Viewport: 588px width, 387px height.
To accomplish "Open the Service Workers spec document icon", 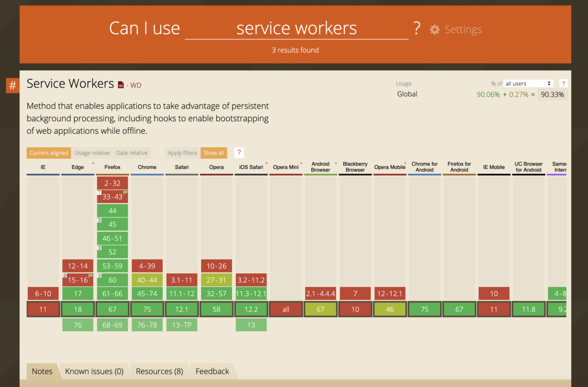I will (121, 85).
